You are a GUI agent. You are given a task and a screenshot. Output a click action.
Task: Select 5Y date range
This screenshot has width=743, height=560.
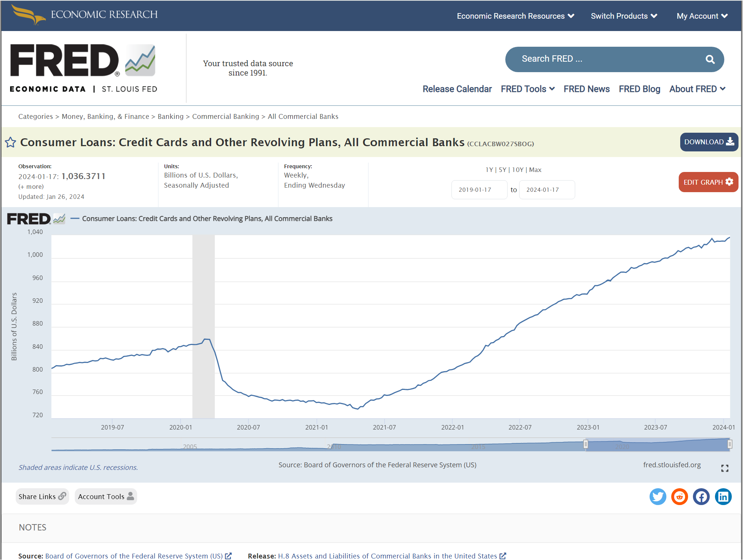(x=502, y=170)
